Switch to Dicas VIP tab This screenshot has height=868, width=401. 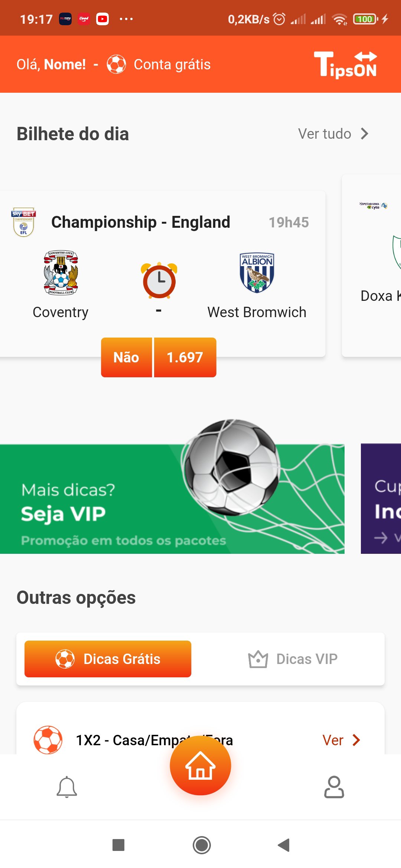coord(293,659)
